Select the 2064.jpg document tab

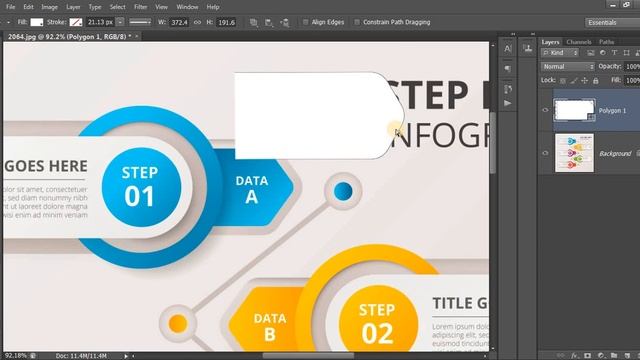(69, 36)
